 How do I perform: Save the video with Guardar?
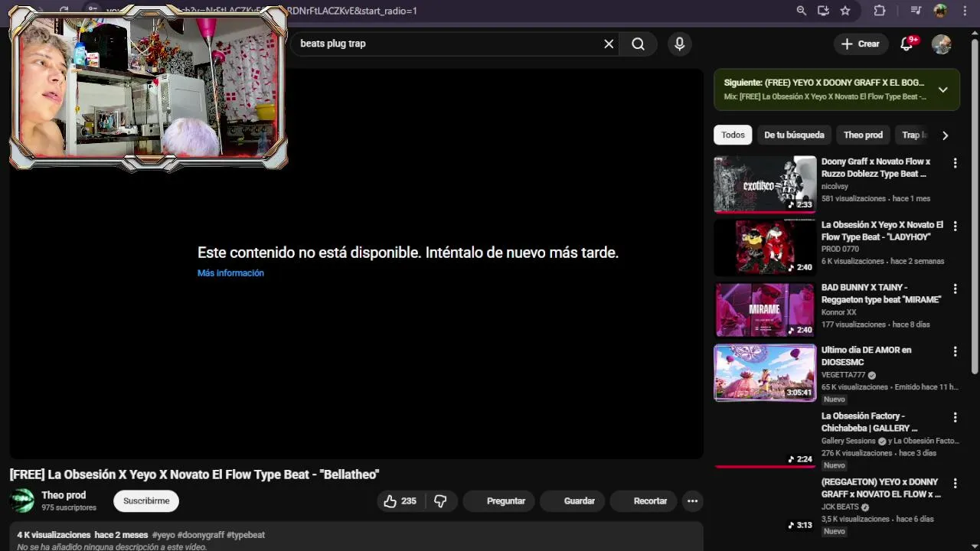572,500
